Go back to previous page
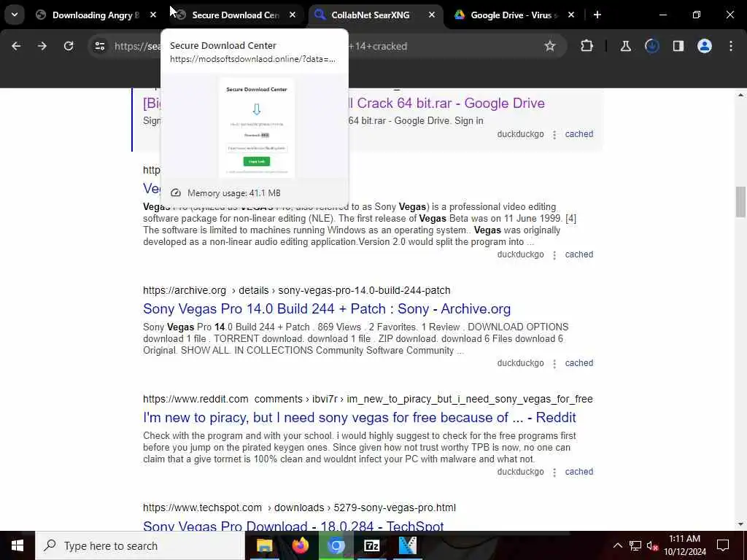Image resolution: width=747 pixels, height=560 pixels. (x=16, y=46)
